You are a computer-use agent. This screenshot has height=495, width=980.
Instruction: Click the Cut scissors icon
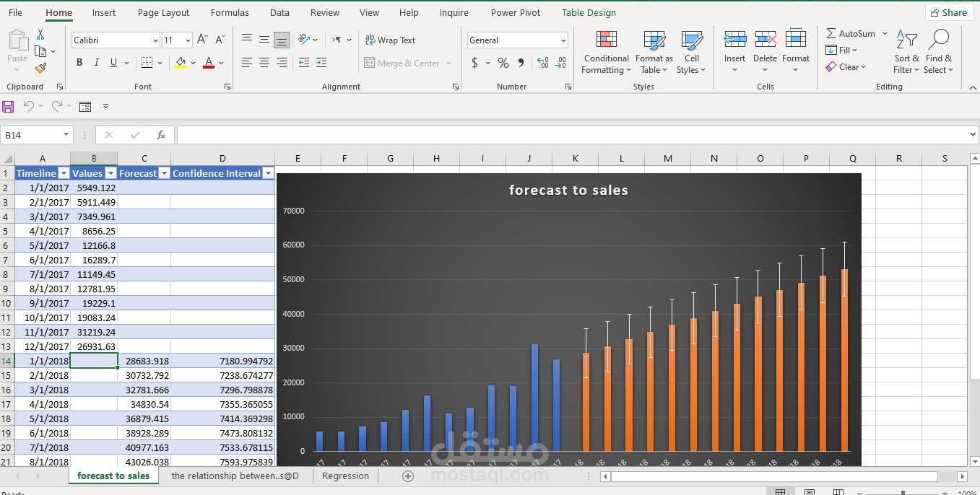pos(40,35)
